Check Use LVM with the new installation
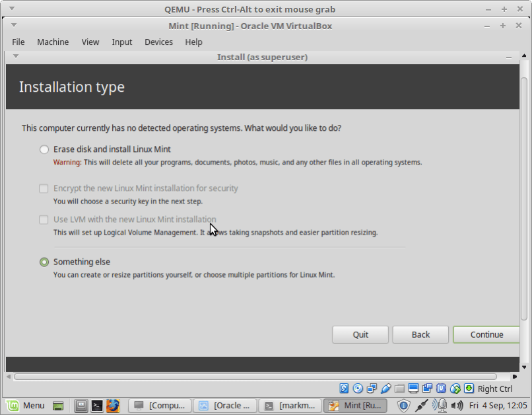This screenshot has width=532, height=415. point(44,219)
